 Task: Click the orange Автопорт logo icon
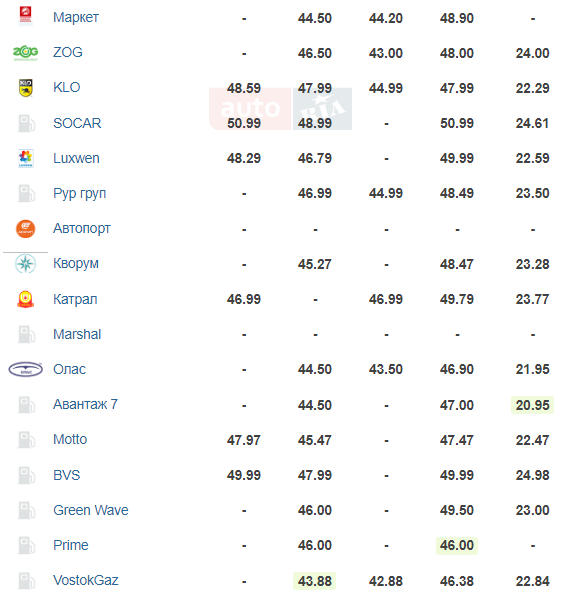click(x=25, y=229)
